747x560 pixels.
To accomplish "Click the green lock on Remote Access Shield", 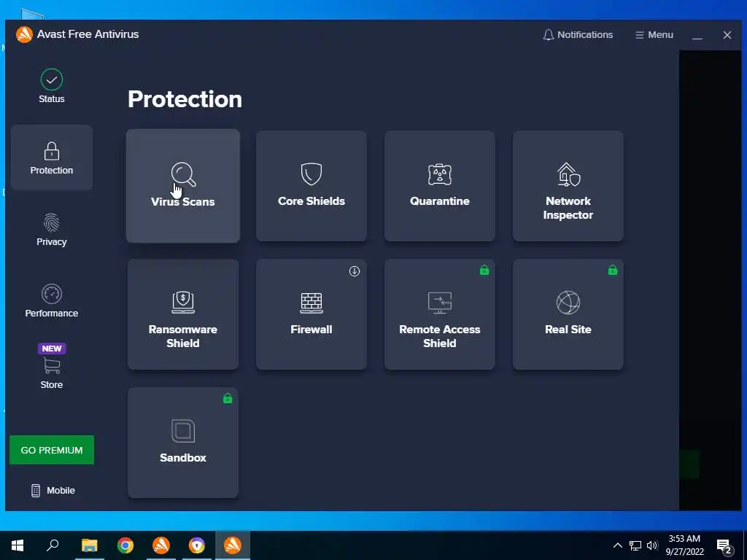I will click(x=484, y=270).
